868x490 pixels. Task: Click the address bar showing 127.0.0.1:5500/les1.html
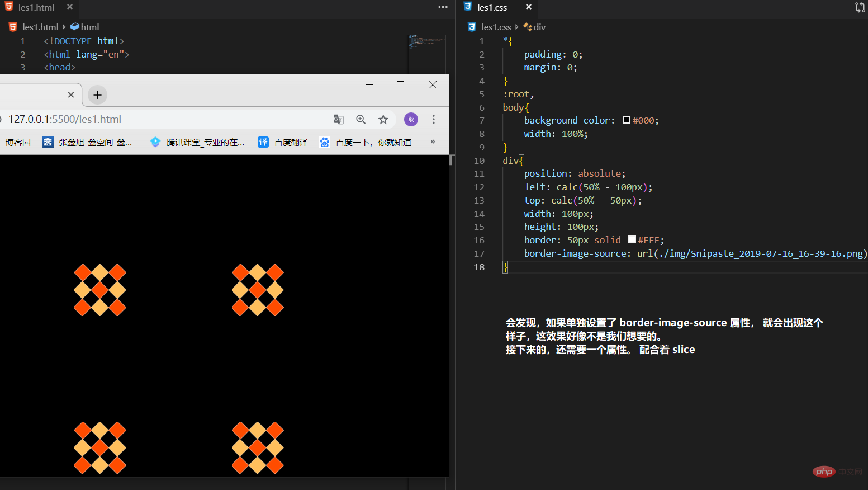(168, 119)
